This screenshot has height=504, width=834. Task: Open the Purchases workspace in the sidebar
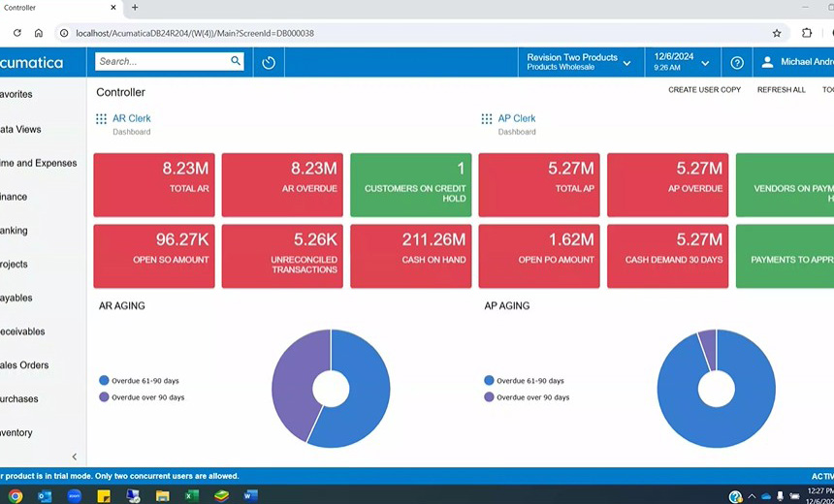click(19, 398)
